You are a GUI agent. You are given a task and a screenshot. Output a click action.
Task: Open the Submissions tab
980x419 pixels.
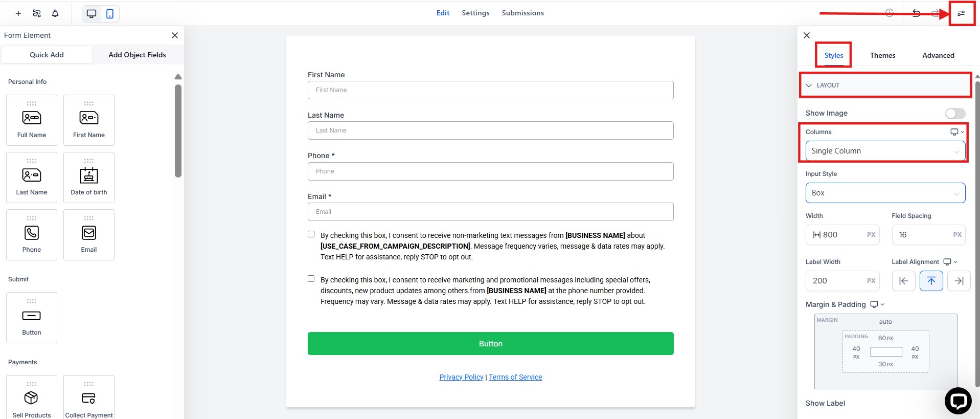click(522, 13)
